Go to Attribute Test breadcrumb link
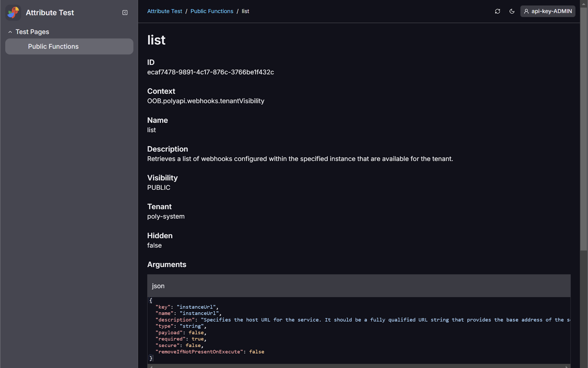This screenshot has width=588, height=368. click(164, 11)
